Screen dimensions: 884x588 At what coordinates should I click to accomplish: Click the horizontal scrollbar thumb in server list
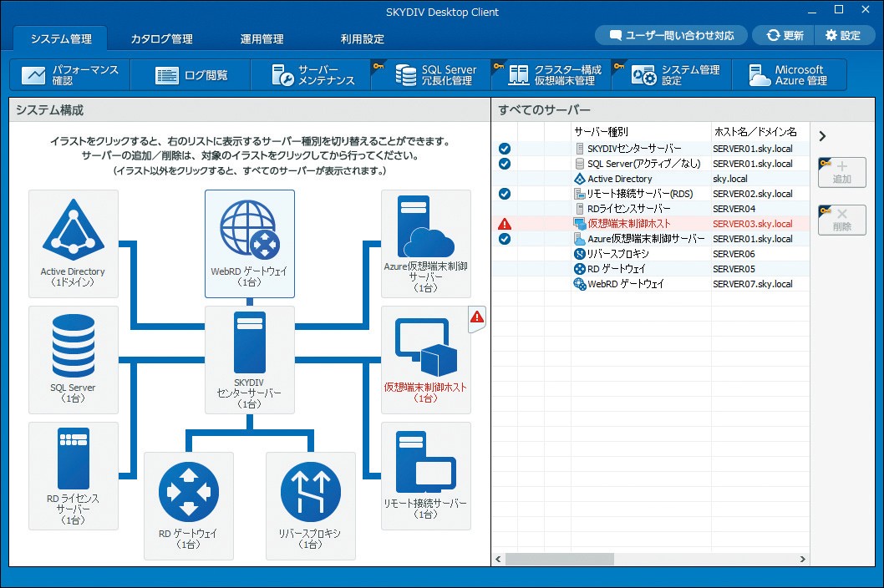(559, 560)
